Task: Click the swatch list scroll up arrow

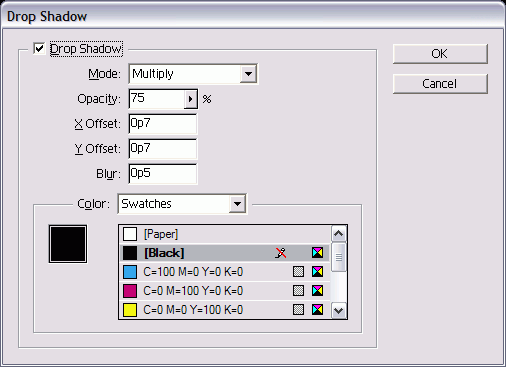Action: click(x=339, y=234)
